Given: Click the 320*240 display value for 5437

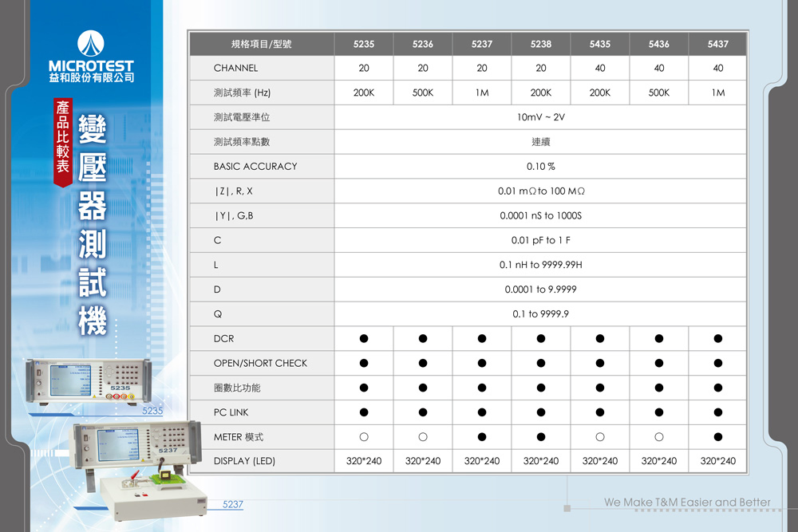Looking at the screenshot, I should pyautogui.click(x=718, y=461).
